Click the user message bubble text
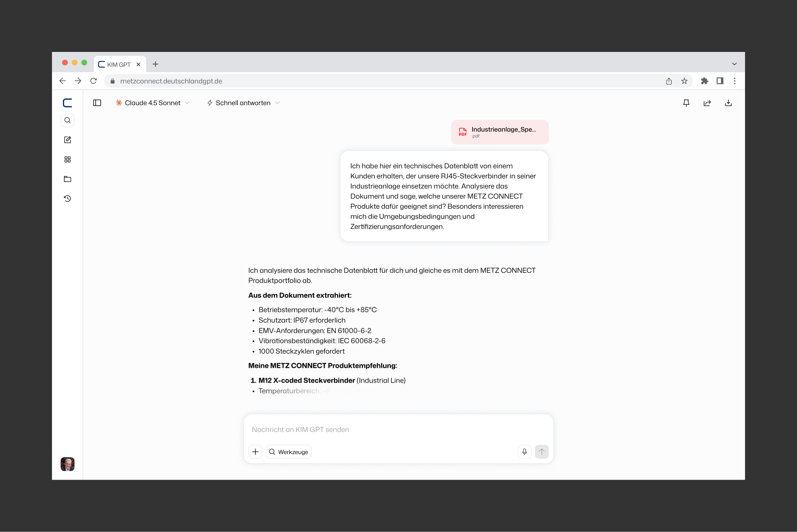The width and height of the screenshot is (797, 532). [x=444, y=196]
